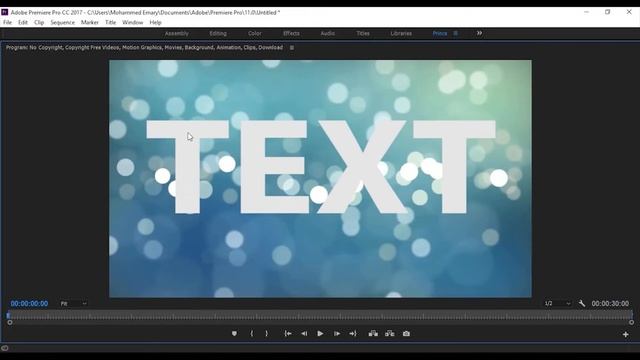Click Program panel title tab
Screen dimensions: 640x360
[144, 48]
